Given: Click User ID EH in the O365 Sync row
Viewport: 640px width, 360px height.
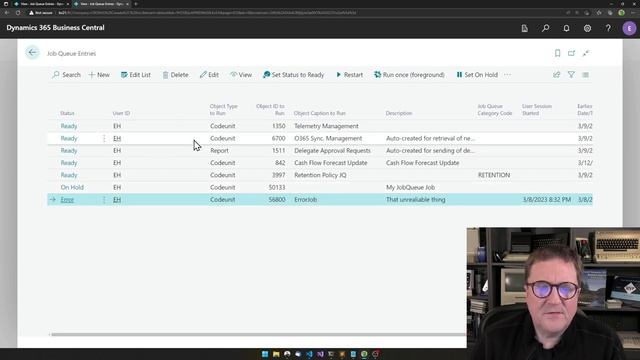Looking at the screenshot, I should click(117, 138).
